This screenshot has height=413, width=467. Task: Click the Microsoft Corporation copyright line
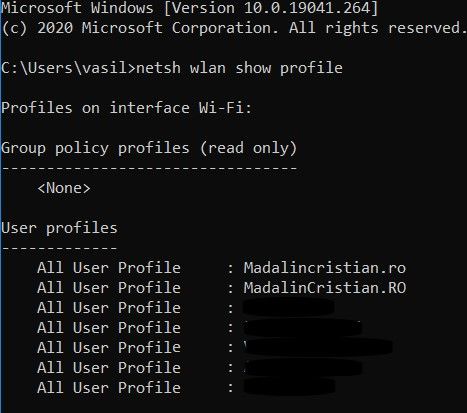pyautogui.click(x=233, y=28)
